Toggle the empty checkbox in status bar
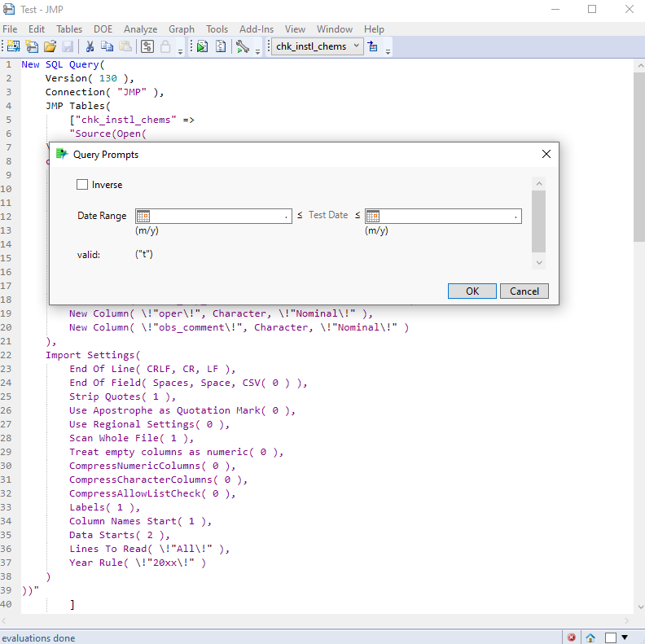 click(x=610, y=637)
